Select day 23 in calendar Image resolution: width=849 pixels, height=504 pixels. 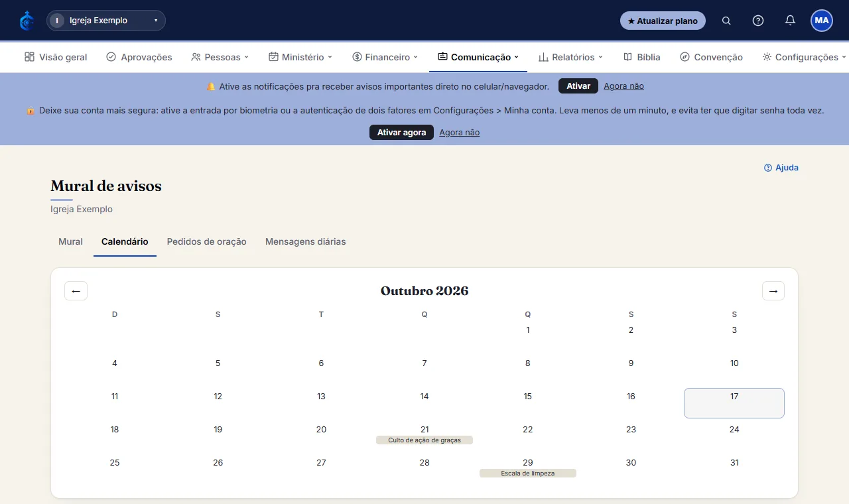[x=631, y=430]
